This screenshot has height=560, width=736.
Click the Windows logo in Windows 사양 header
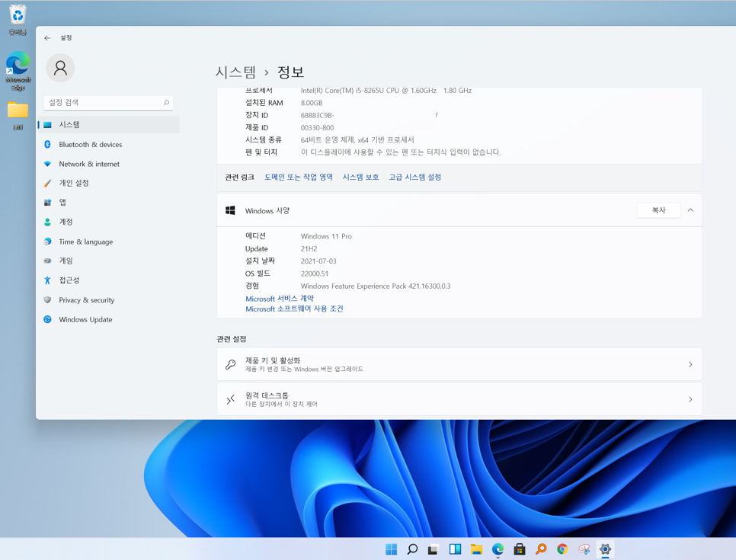(230, 210)
